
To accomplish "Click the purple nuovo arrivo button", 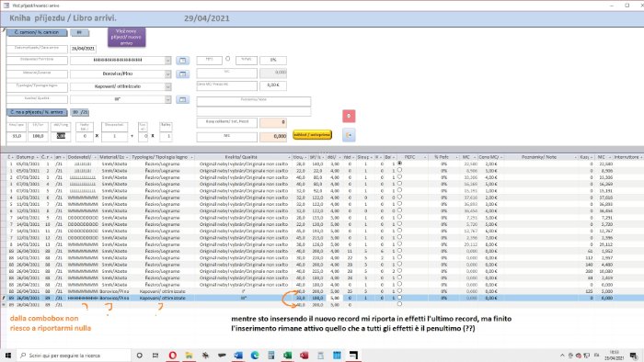I will [127, 38].
